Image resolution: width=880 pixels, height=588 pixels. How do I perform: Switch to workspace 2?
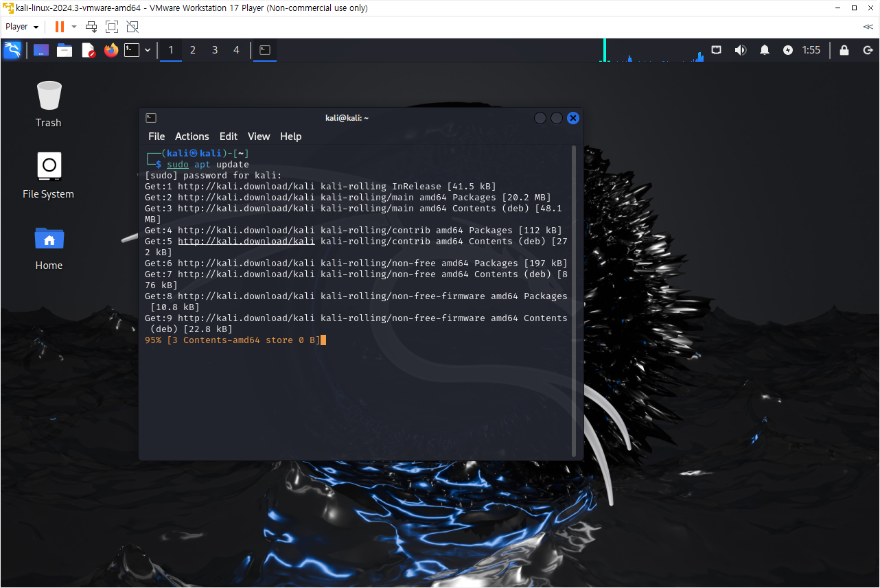click(x=193, y=50)
